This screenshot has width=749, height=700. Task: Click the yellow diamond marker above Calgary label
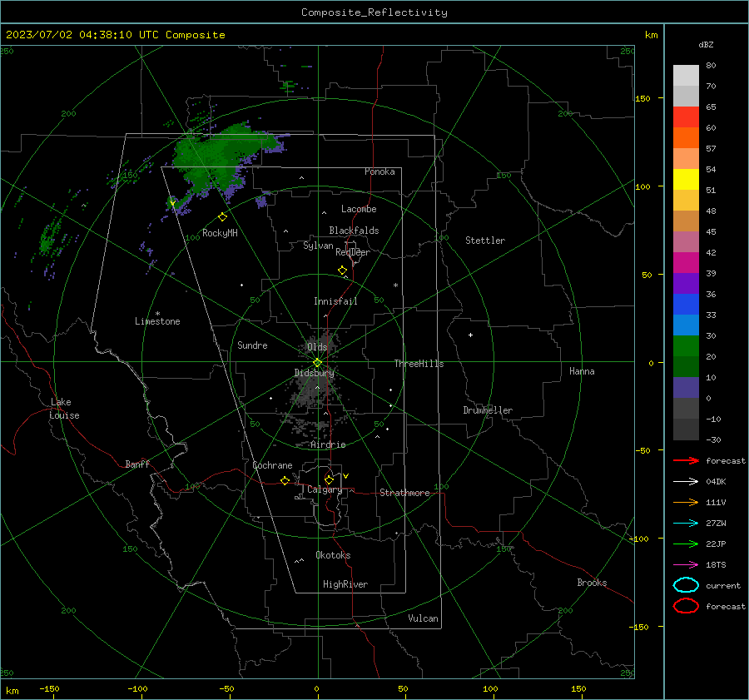click(x=329, y=479)
